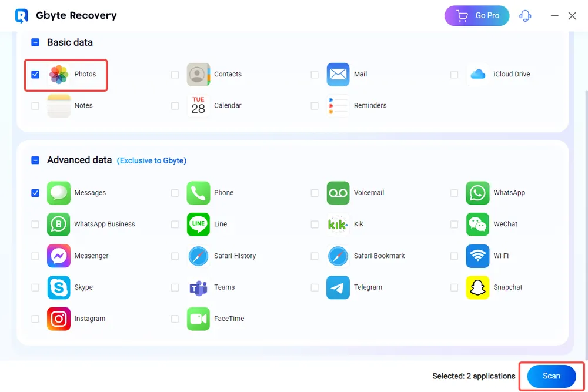This screenshot has width=588, height=392.
Task: Click the Gbyte Recovery logo
Action: [x=21, y=16]
